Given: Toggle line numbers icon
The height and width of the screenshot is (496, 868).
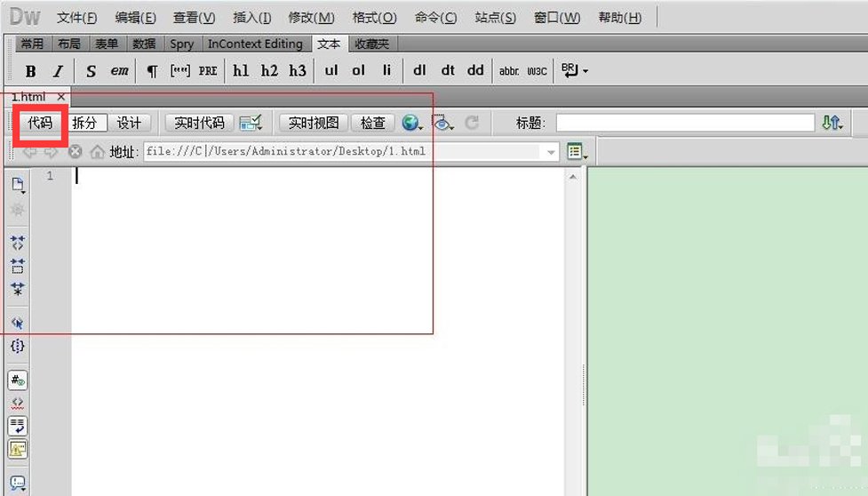Looking at the screenshot, I should click(17, 380).
